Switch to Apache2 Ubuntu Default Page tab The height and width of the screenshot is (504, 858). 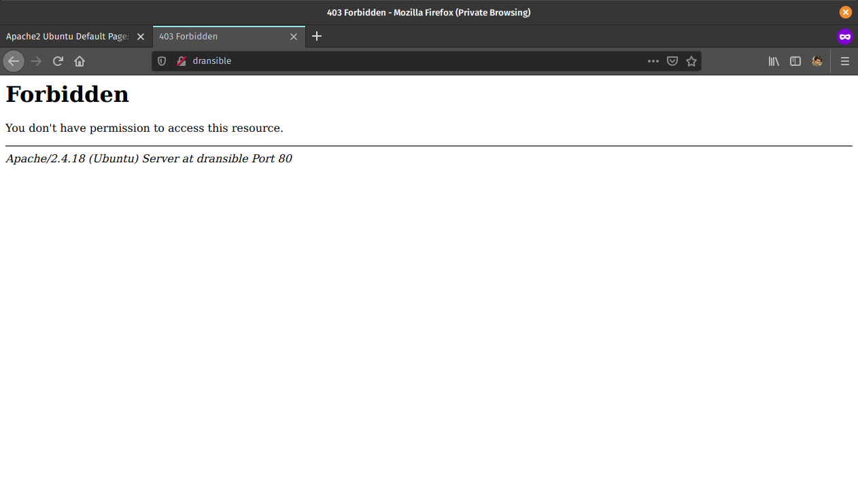[x=67, y=37]
